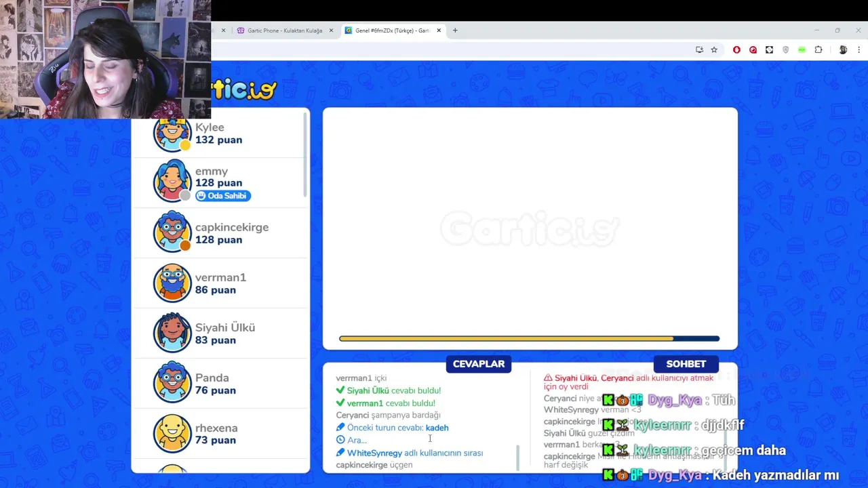Open a new browser tab
Screen dimensions: 868x488
coord(455,30)
